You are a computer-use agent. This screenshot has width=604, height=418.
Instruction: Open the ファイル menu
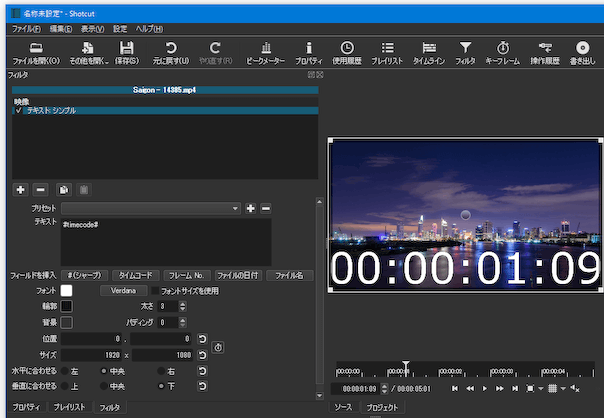tap(26, 29)
